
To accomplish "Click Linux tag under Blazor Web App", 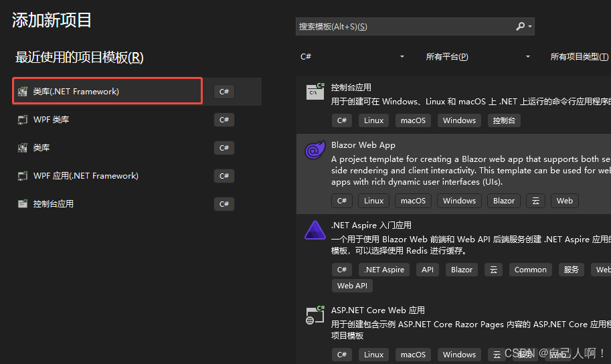I will [x=373, y=201].
